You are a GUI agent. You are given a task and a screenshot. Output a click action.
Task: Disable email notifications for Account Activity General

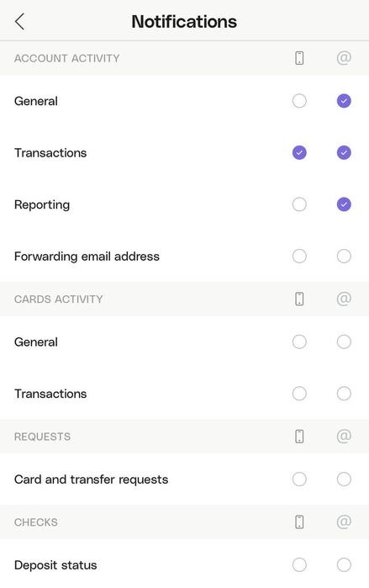tap(344, 101)
